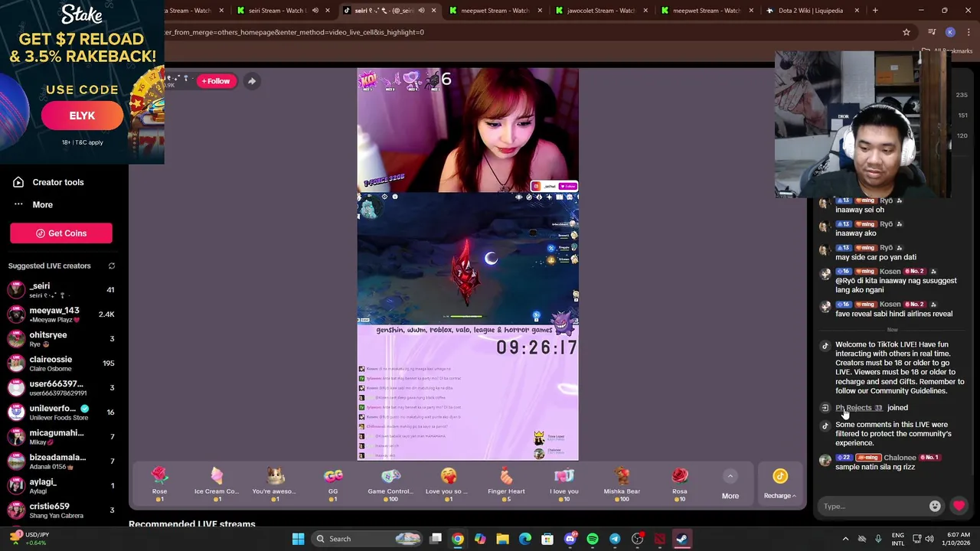
Task: Send a Rose gift
Action: [x=159, y=484]
